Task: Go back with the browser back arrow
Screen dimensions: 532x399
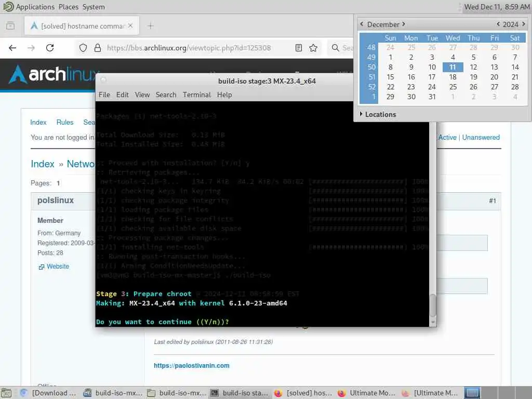Action: (12, 48)
